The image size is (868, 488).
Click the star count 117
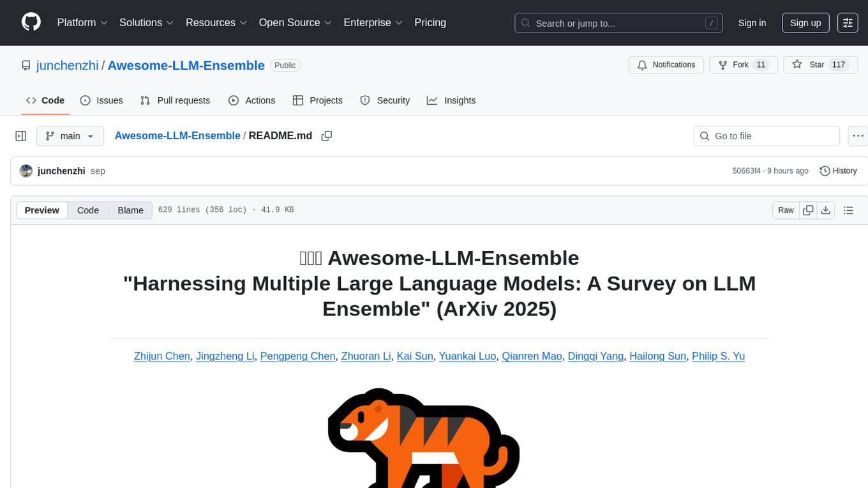(839, 65)
